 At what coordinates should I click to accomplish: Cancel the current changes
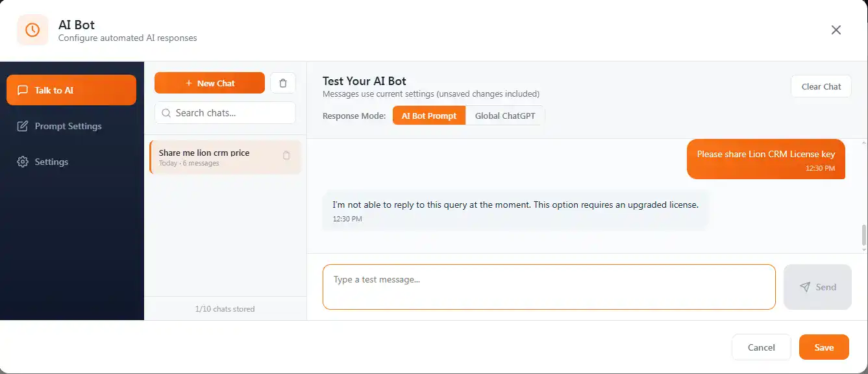[761, 347]
